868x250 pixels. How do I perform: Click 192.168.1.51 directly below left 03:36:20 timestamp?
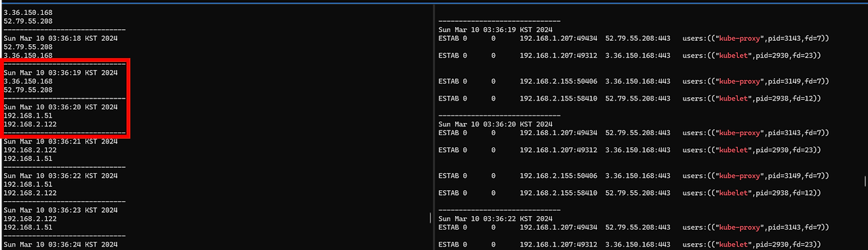click(x=28, y=115)
